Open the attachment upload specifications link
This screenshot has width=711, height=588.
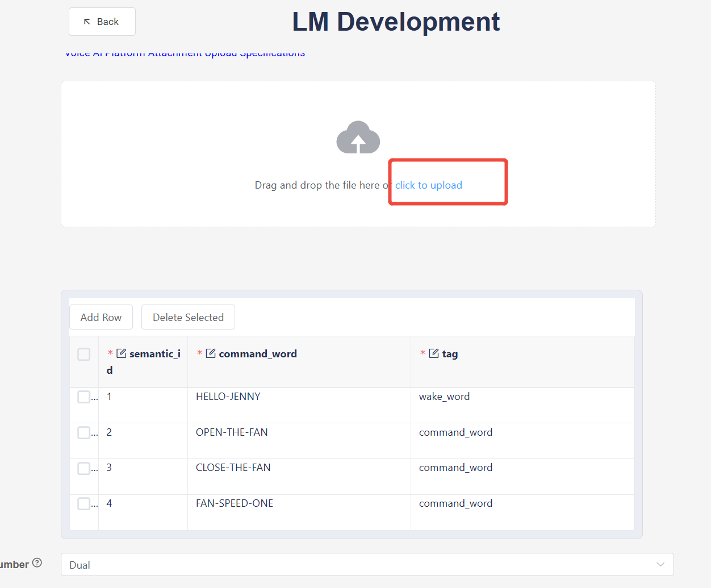pos(185,55)
